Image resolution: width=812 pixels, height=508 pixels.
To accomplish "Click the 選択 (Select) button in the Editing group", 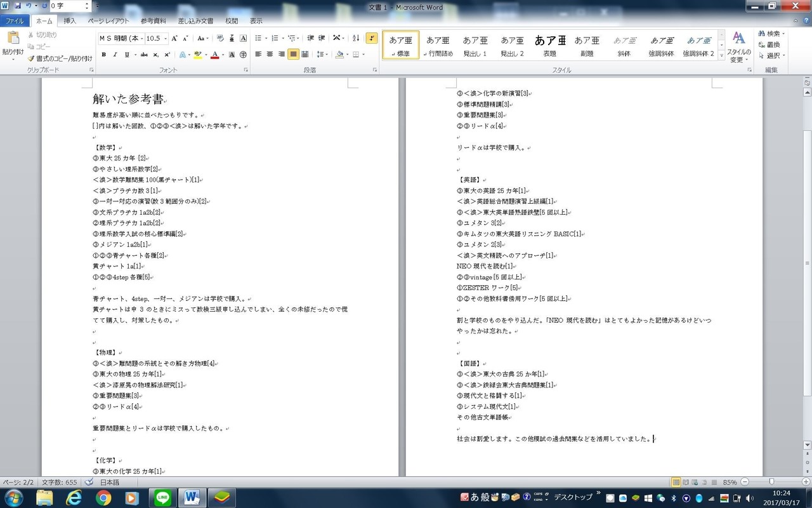I will pyautogui.click(x=771, y=55).
